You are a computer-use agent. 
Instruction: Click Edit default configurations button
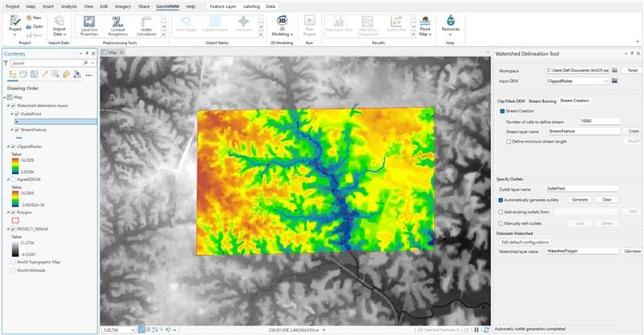coord(525,242)
